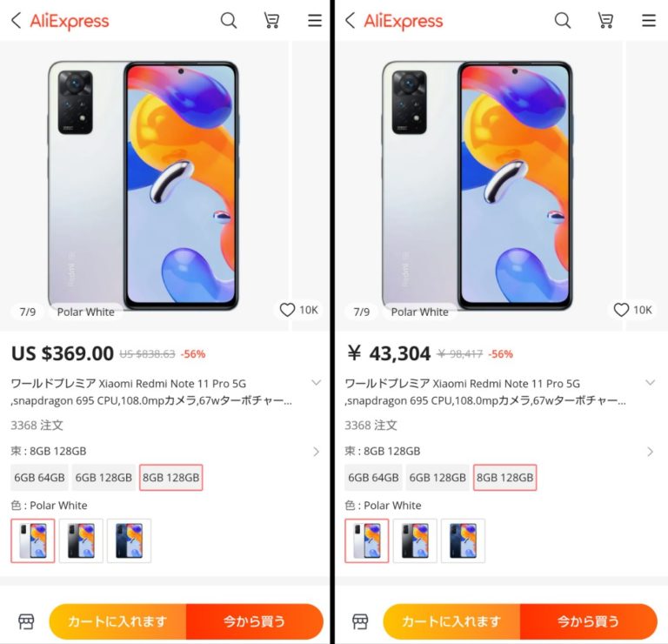Tap the heart wishlist icon on the yen listing

click(621, 310)
